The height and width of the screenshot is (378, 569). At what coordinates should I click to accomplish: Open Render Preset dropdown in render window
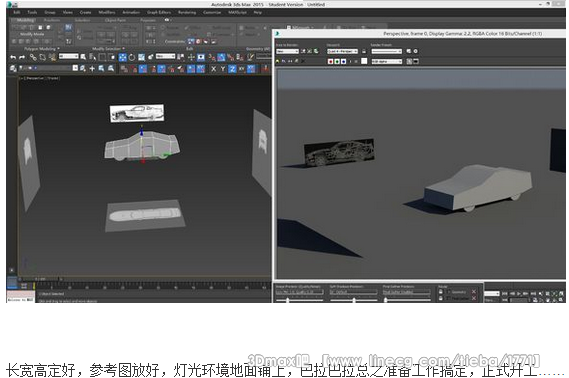tap(386, 51)
